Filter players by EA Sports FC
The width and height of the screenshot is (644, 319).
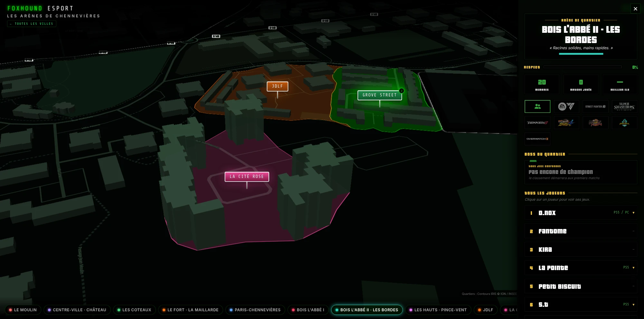pyautogui.click(x=566, y=106)
